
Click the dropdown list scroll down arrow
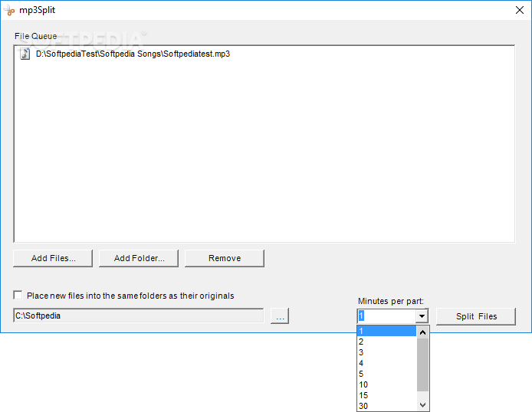[x=422, y=405]
